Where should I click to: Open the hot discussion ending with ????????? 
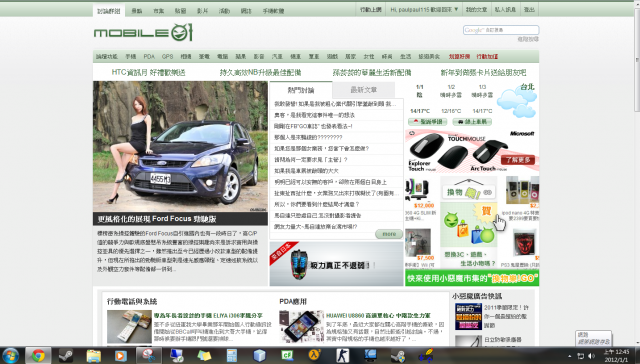(x=308, y=138)
